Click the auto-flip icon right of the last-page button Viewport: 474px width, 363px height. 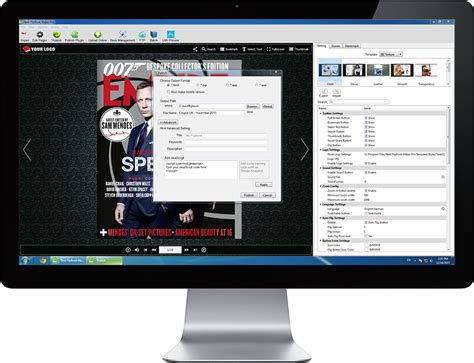point(204,250)
